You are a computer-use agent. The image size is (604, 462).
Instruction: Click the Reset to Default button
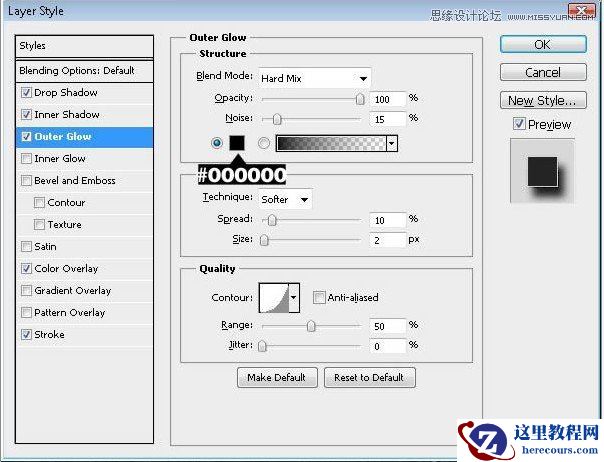369,377
